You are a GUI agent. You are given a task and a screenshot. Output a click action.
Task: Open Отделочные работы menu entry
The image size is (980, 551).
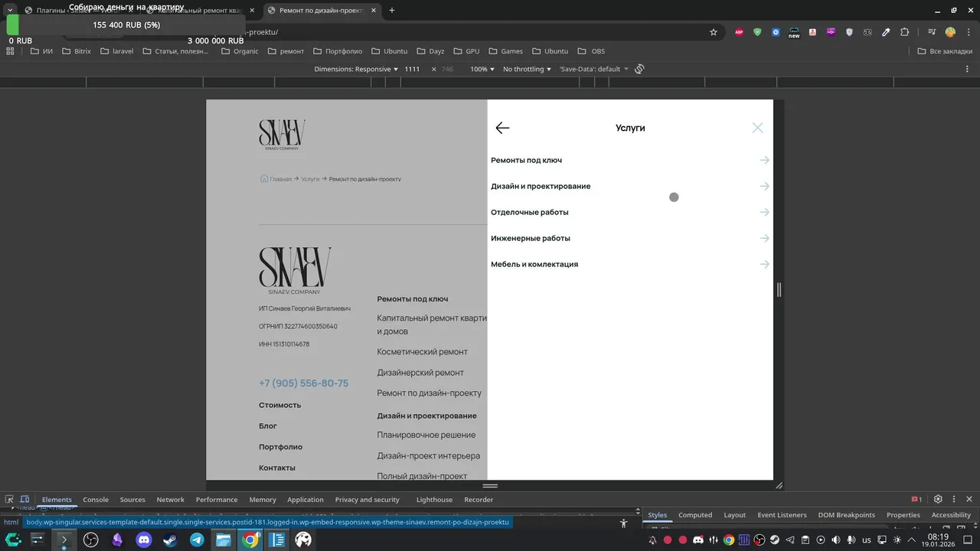[x=530, y=212]
